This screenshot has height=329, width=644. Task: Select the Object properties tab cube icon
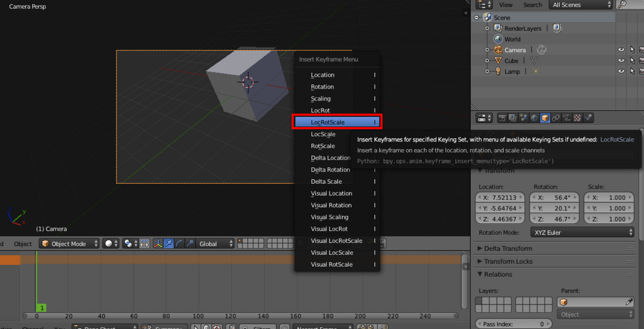[x=545, y=118]
